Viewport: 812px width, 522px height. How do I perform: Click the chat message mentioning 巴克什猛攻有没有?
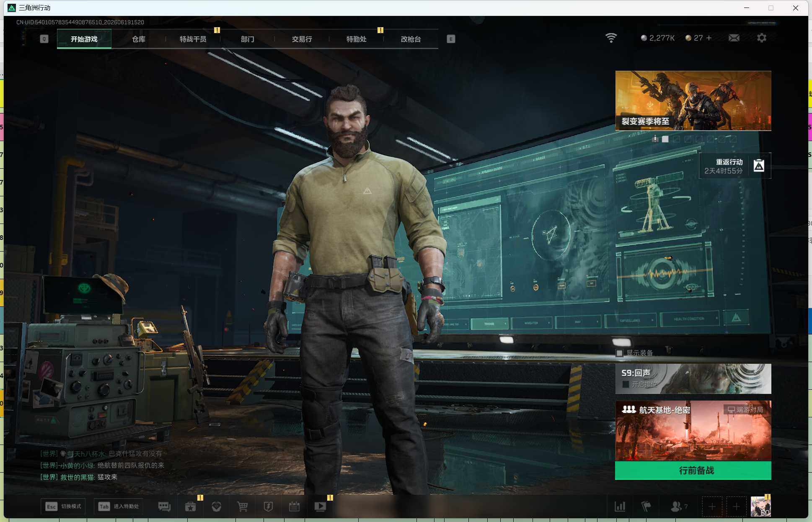coord(101,453)
